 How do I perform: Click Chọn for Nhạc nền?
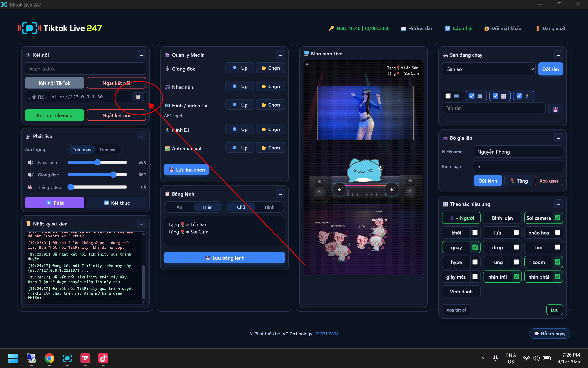pyautogui.click(x=271, y=86)
